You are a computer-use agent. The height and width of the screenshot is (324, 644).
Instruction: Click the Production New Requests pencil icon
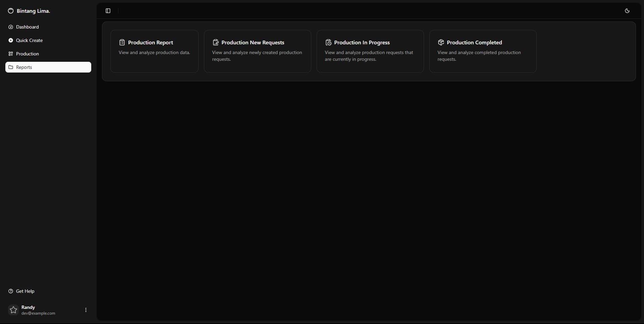[216, 42]
